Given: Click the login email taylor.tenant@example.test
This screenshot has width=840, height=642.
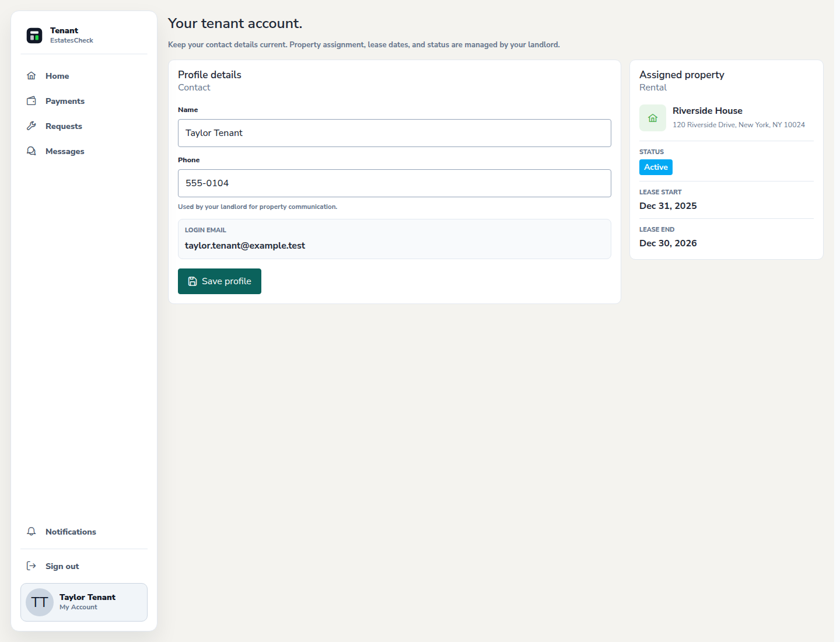Looking at the screenshot, I should [245, 246].
